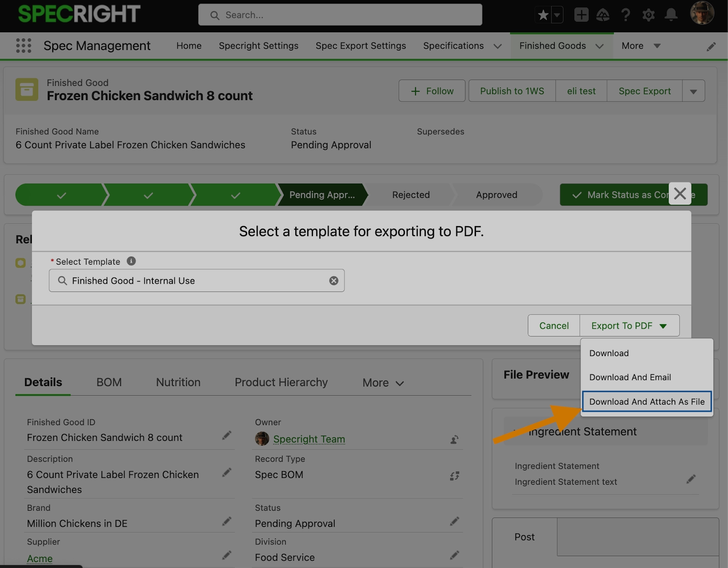This screenshot has width=728, height=568.
Task: Show Select Template info tooltip
Action: pos(131,261)
